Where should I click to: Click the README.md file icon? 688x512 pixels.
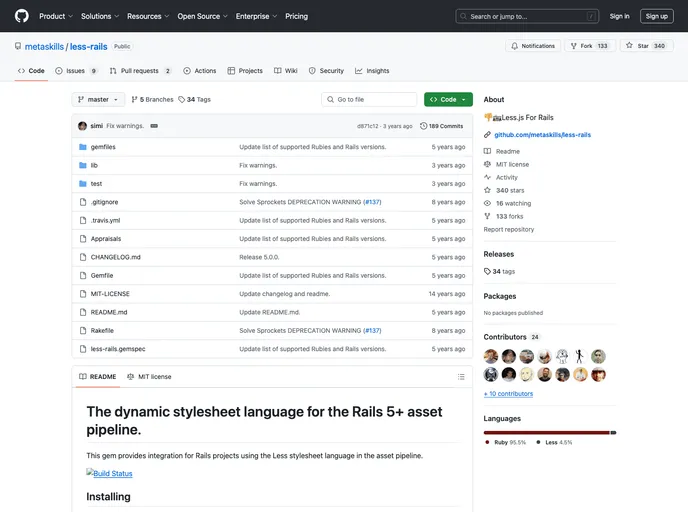[82, 312]
